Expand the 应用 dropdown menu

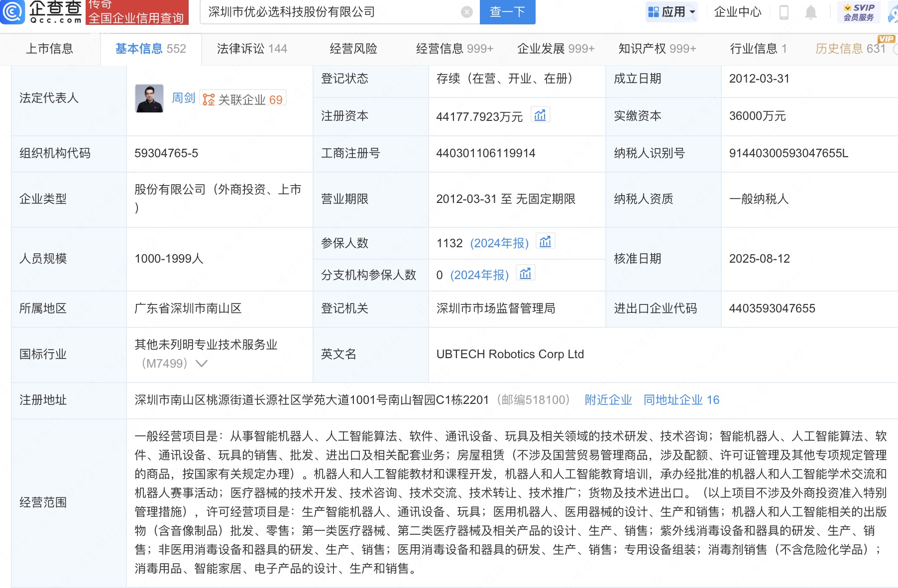tap(692, 12)
